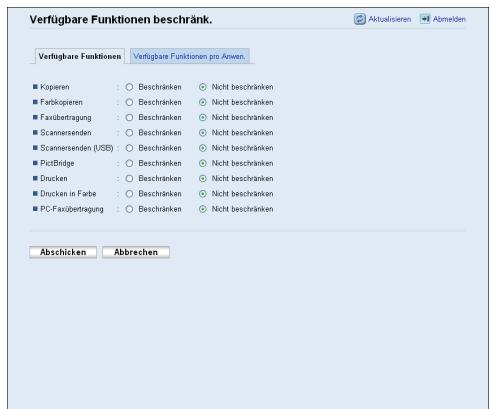Switch to Verfügbare Funktionen pro Anwen. tab
The width and height of the screenshot is (490, 409).
click(189, 56)
